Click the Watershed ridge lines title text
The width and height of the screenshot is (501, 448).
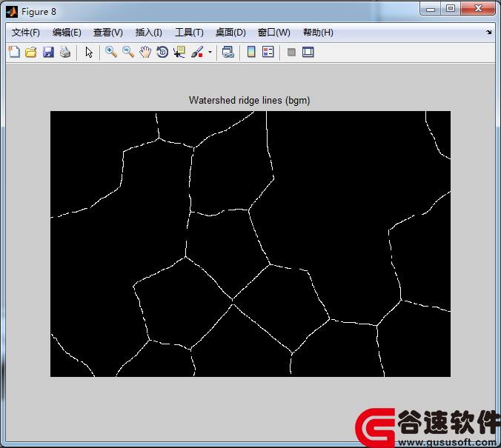tap(249, 100)
